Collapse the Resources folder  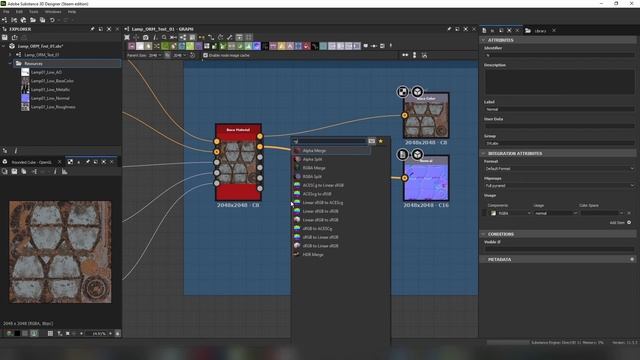(10, 64)
